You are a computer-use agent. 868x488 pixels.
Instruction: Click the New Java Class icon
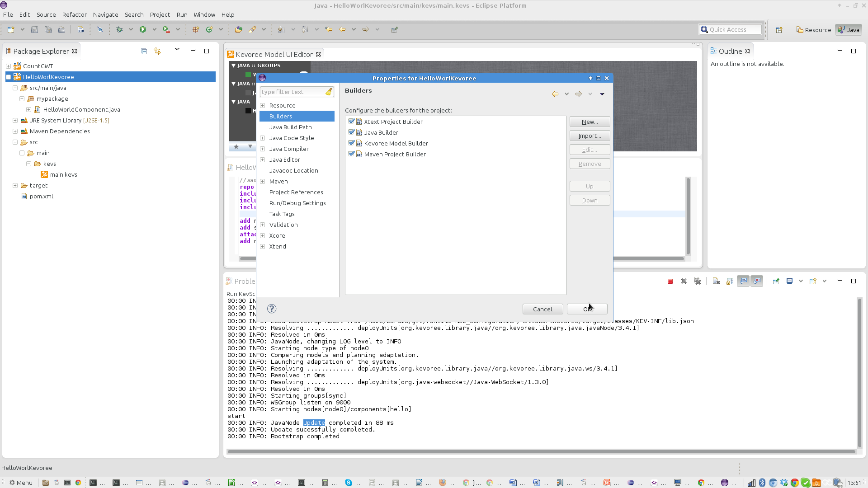click(209, 29)
